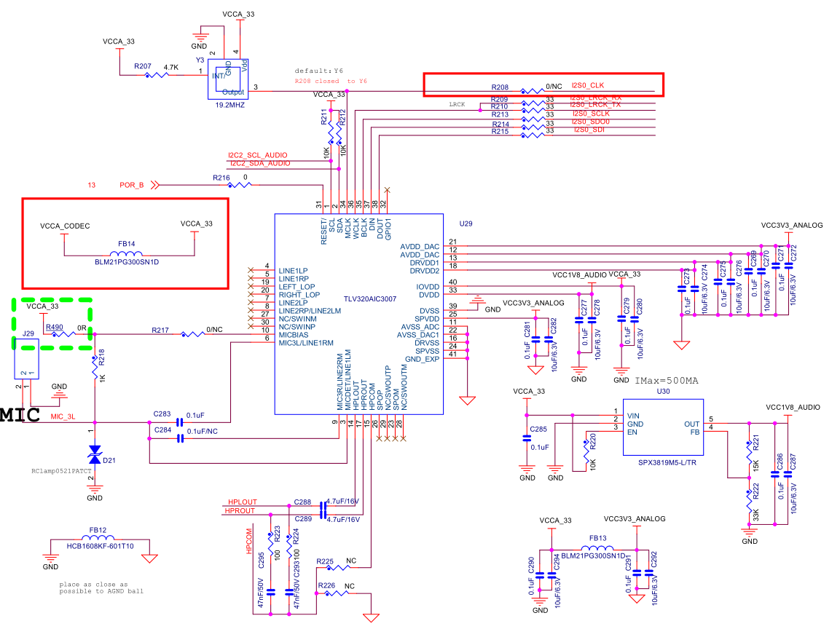840x637 pixels.
Task: Click resistor R207 zigzag symbol
Action: coord(157,75)
